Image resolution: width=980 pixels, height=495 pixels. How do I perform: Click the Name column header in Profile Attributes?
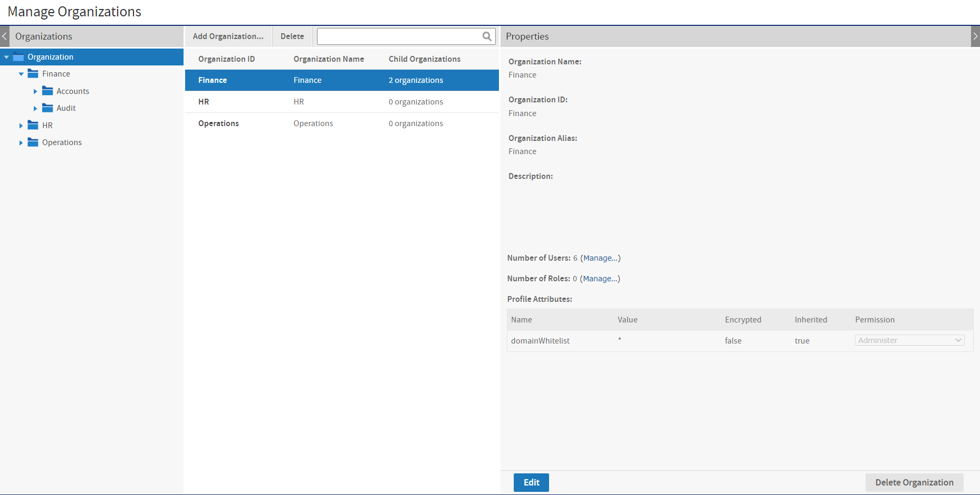pos(521,320)
